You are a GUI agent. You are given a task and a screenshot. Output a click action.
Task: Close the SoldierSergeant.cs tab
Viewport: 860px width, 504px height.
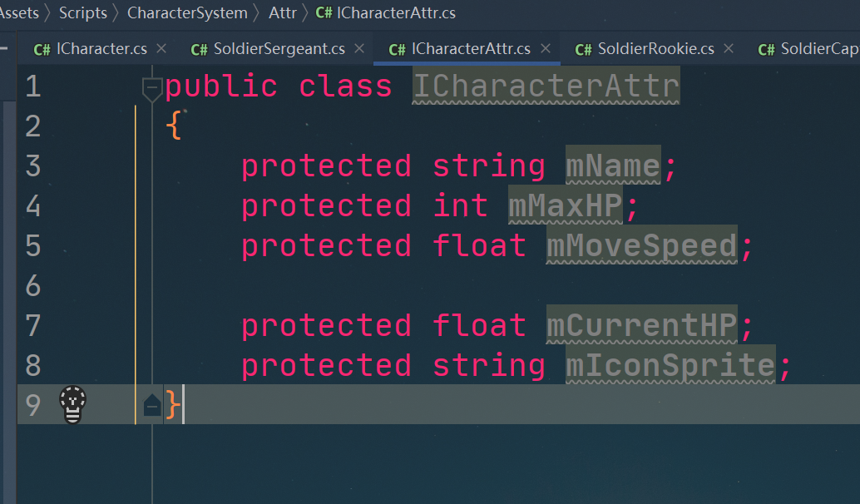[359, 48]
